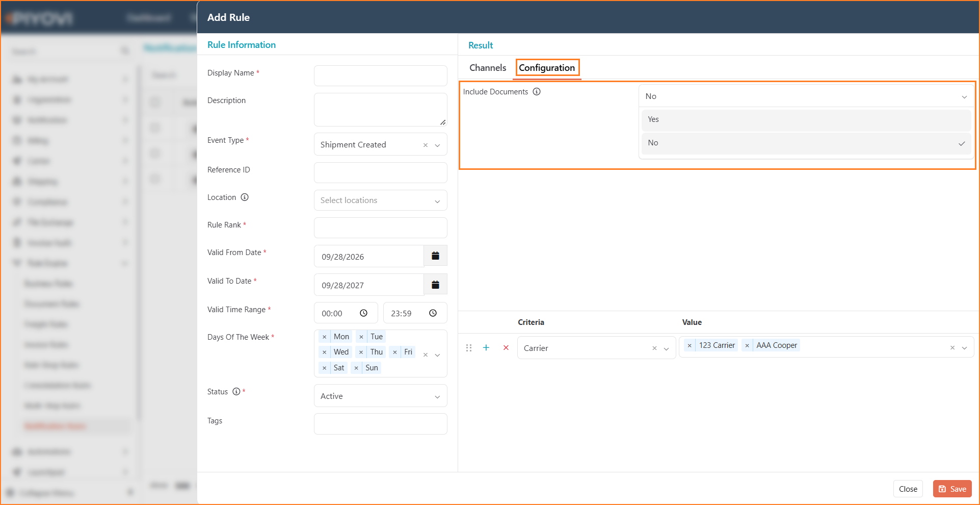This screenshot has height=505, width=980.
Task: Click the clock icon in start time field
Action: 363,313
